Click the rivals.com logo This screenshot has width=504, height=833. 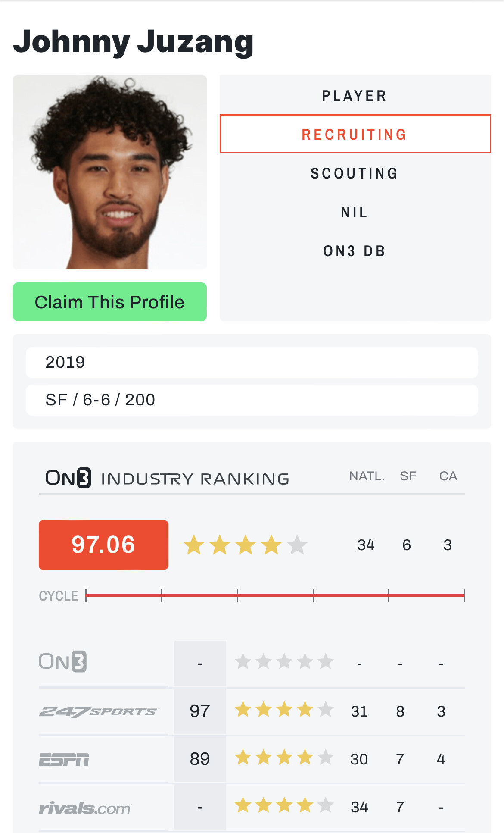85,808
